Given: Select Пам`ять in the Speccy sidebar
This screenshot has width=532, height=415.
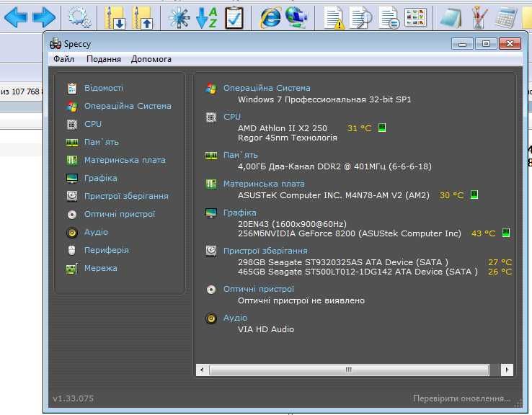Looking at the screenshot, I should (x=101, y=142).
